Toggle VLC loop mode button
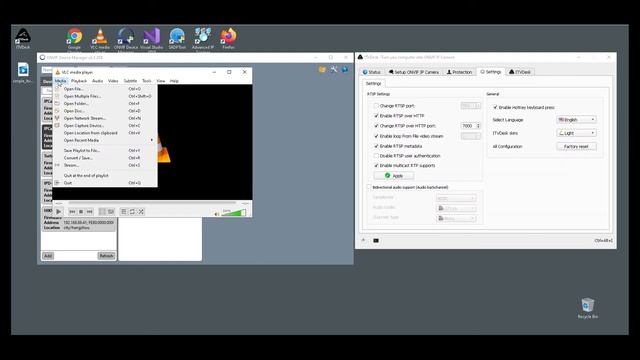The width and height of the screenshot is (640, 360). pos(132,211)
